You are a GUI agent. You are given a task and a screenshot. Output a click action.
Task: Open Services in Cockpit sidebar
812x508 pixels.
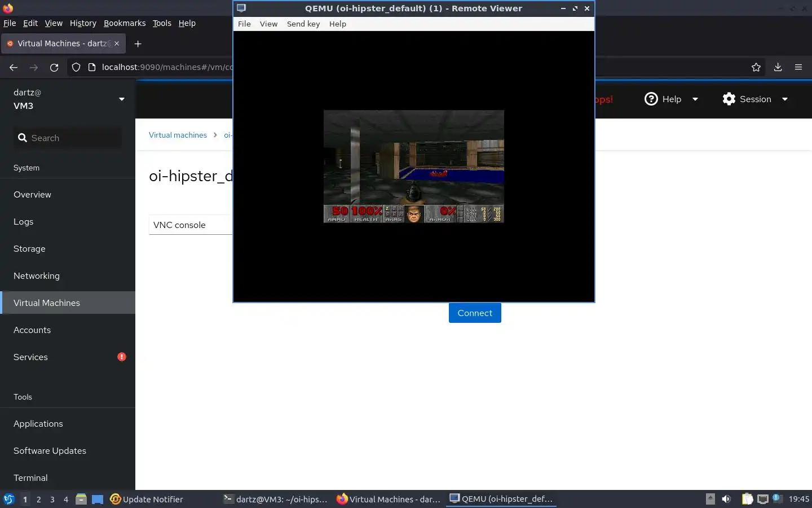coord(68,357)
